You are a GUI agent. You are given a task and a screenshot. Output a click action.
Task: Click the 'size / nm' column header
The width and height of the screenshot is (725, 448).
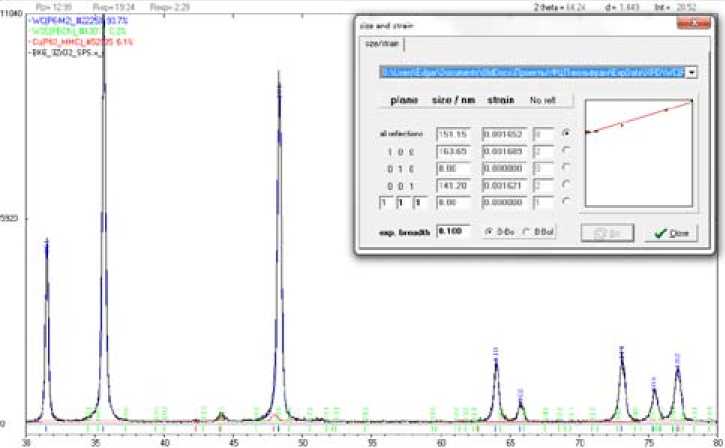tap(453, 100)
